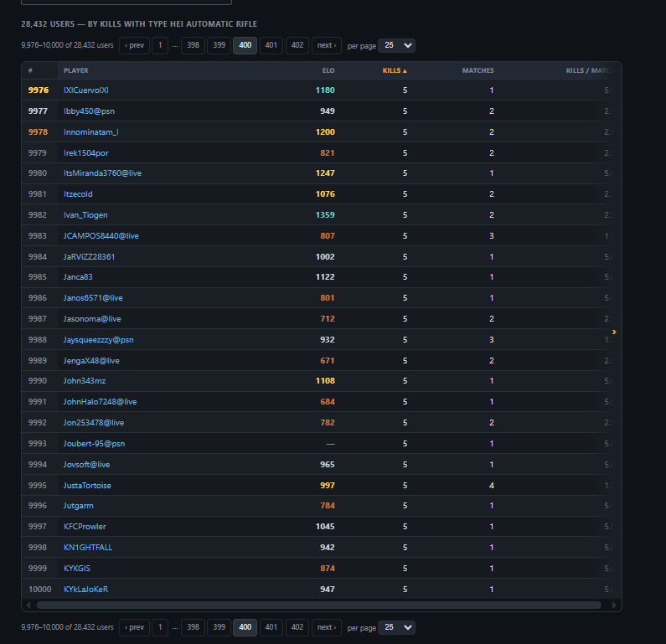Open player profile Itzecold
Screen dimensions: 666x644
[78, 194]
